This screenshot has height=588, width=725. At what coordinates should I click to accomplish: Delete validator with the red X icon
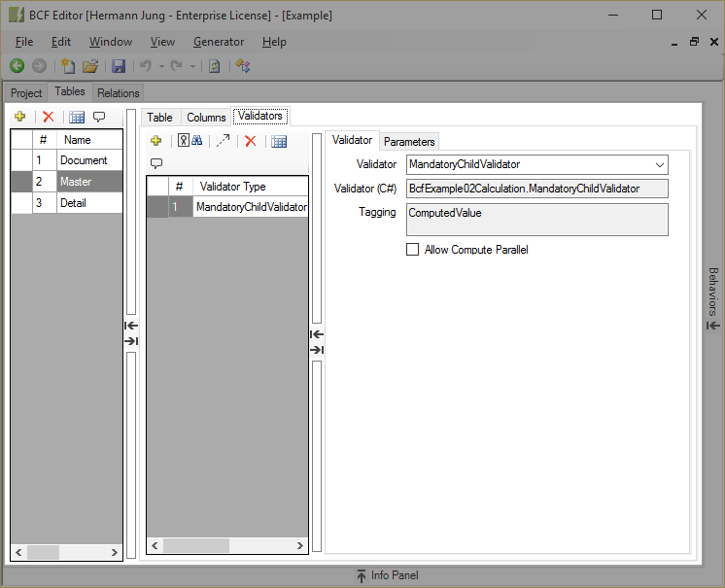[x=251, y=141]
